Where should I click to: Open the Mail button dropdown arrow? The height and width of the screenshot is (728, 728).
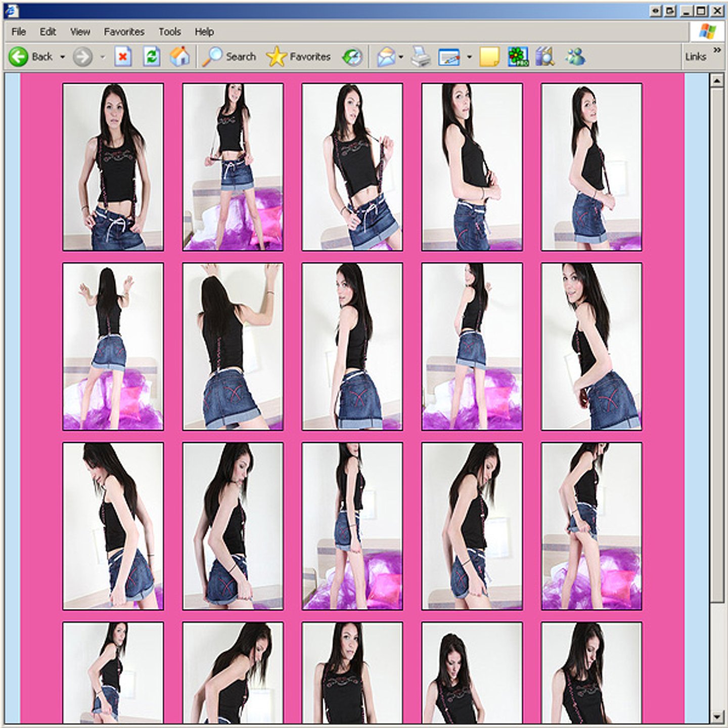click(x=401, y=57)
